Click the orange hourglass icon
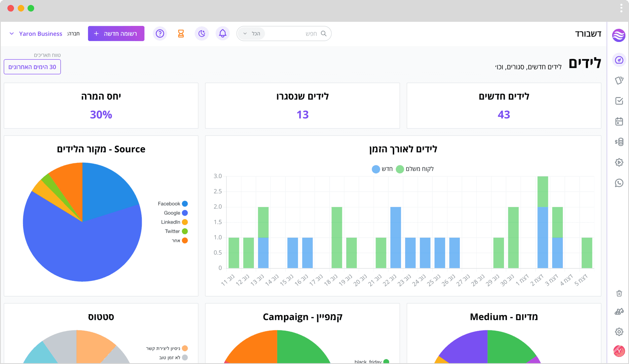Screen dimensions: 629x364 [x=181, y=34]
